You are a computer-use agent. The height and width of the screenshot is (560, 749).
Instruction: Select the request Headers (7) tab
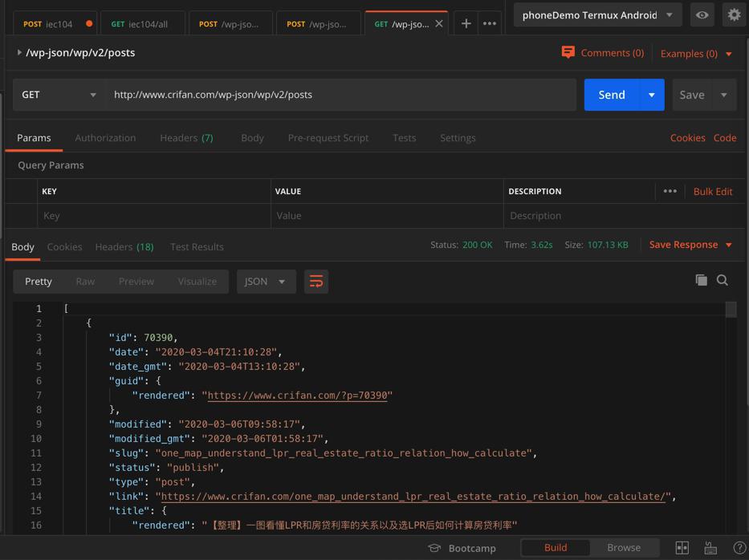click(186, 138)
